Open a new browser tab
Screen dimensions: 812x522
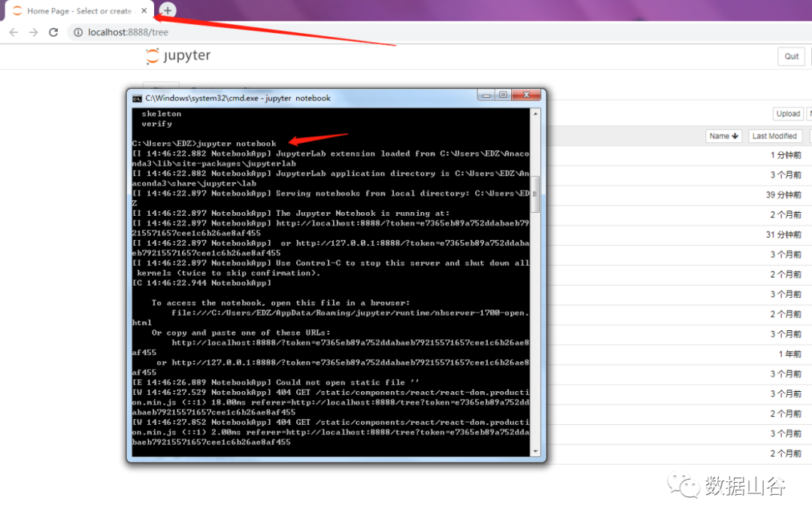point(167,10)
